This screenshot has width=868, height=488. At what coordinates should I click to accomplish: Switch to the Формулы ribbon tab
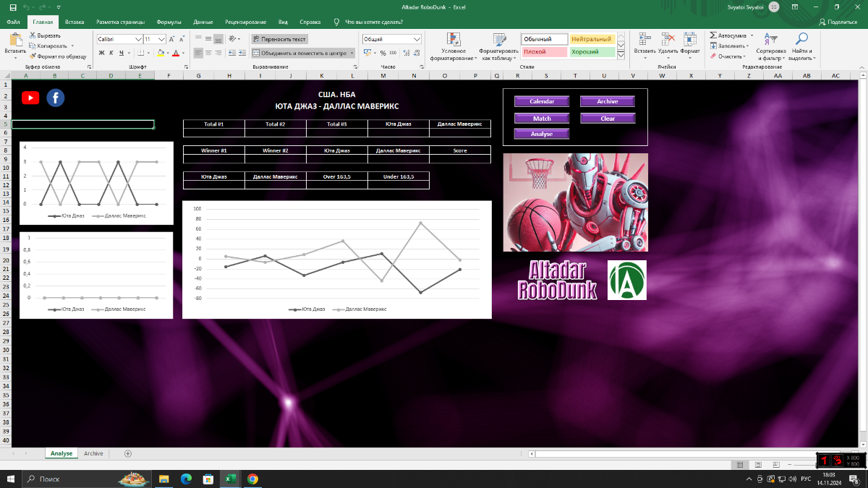169,22
